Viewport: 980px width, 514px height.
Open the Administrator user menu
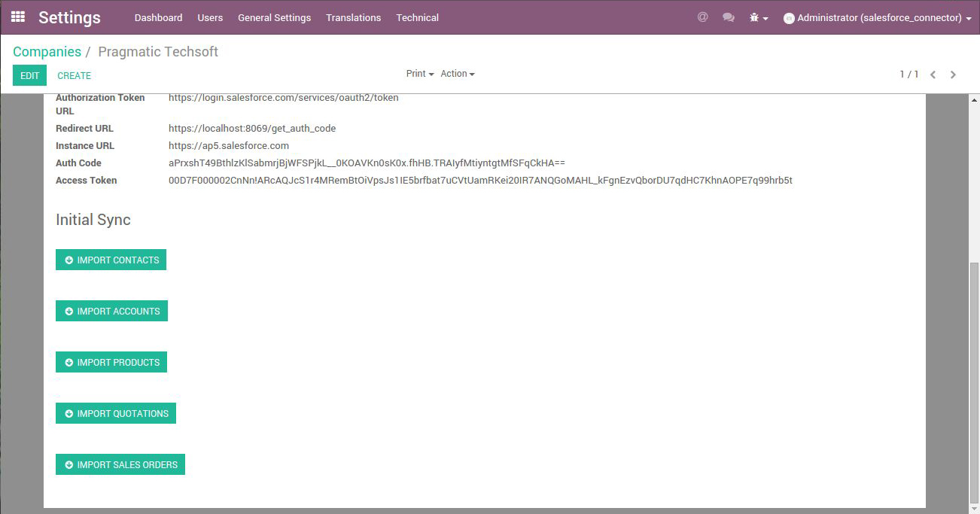(x=878, y=17)
